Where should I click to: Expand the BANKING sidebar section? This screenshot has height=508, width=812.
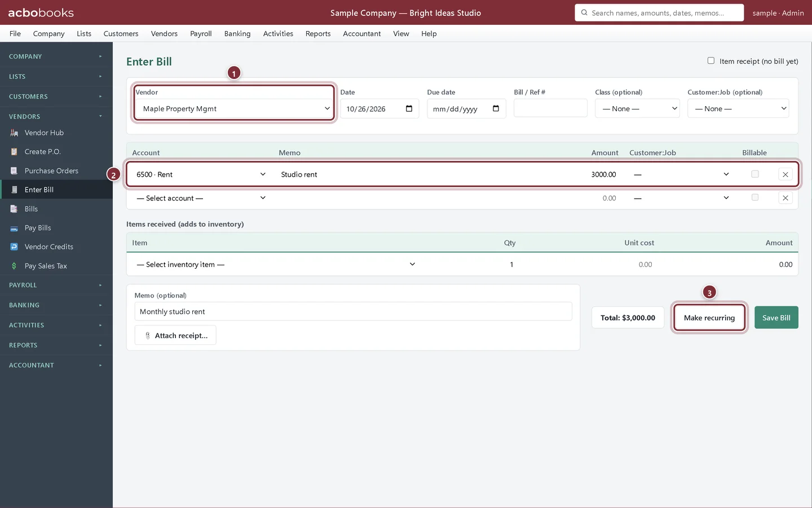[x=56, y=305]
